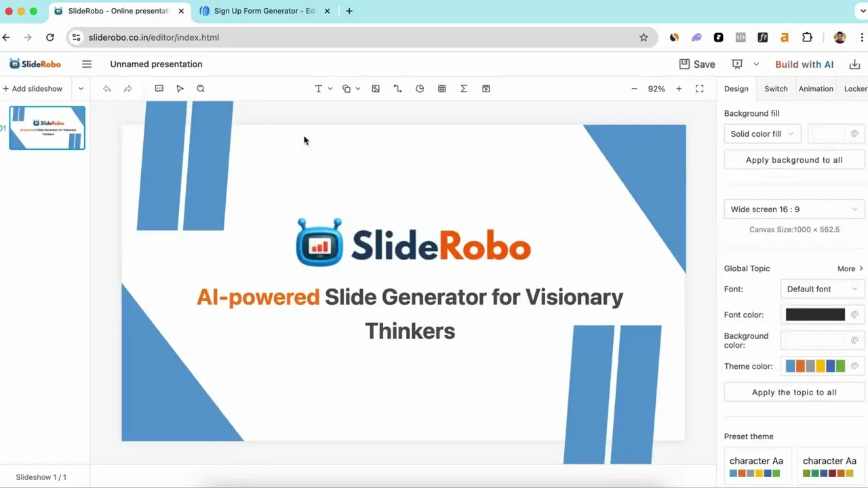Click the Undo arrow icon

coord(106,89)
